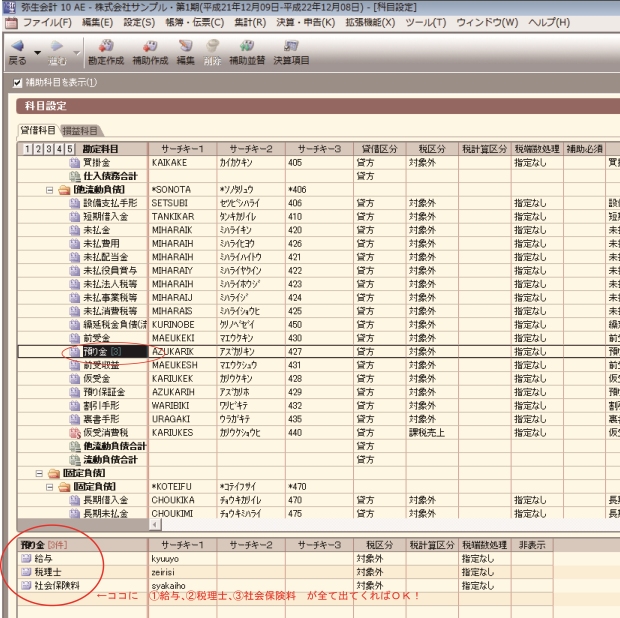
Task: Click the 勘定科目 column header
Action: click(x=100, y=149)
